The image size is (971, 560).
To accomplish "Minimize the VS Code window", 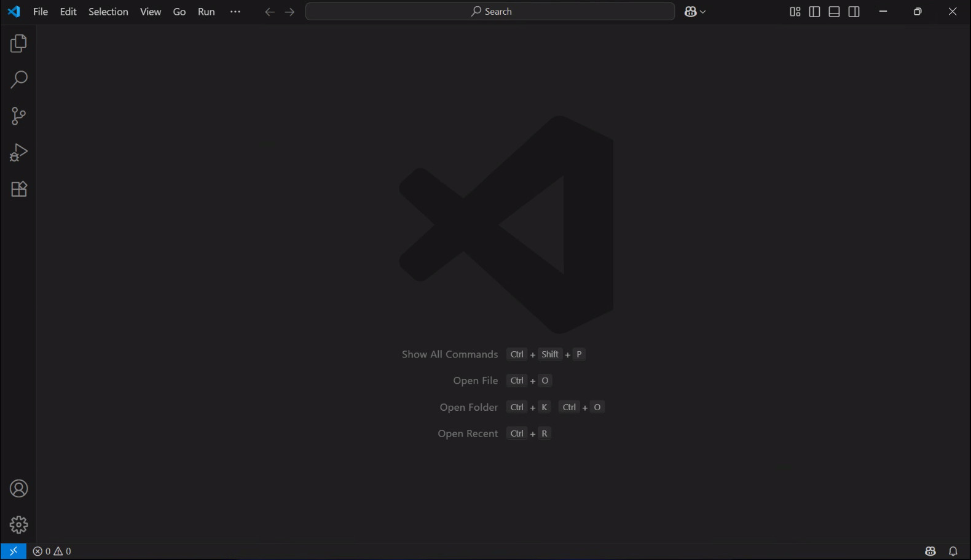I will pos(883,12).
